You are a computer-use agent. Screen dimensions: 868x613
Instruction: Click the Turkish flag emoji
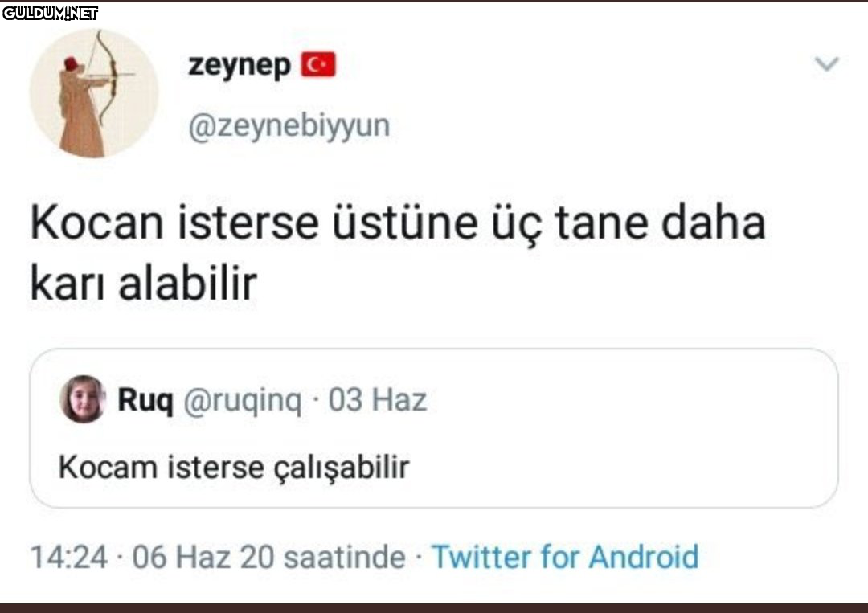[x=318, y=65]
